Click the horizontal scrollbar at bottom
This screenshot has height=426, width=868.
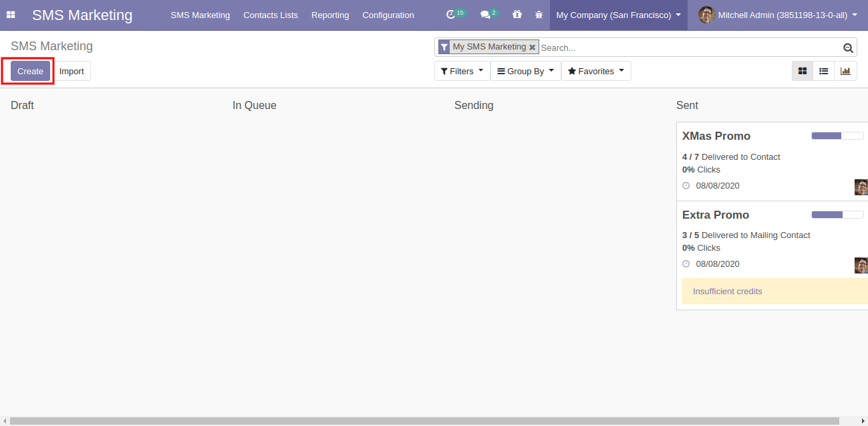coord(424,421)
